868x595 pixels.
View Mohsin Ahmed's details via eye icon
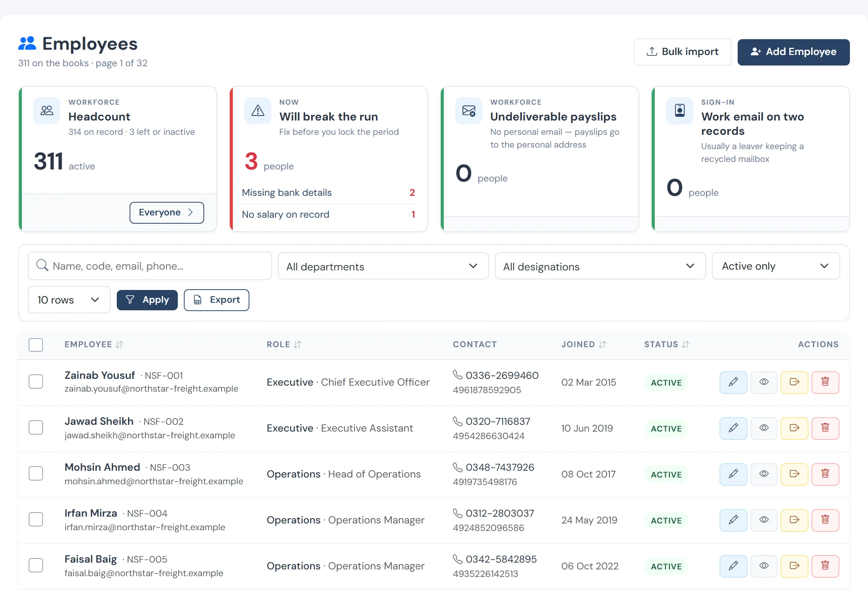tap(764, 474)
